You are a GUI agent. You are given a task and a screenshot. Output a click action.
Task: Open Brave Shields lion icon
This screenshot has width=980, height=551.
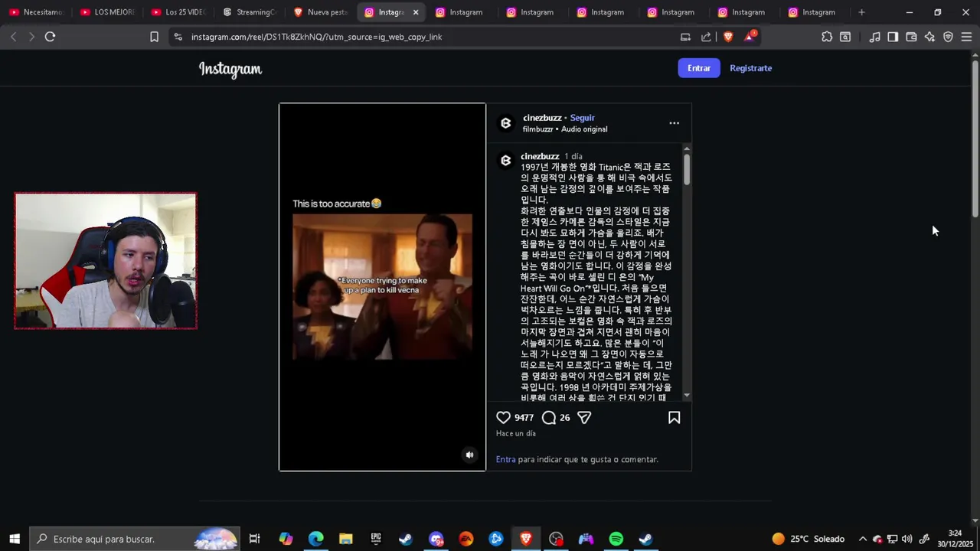[728, 37]
